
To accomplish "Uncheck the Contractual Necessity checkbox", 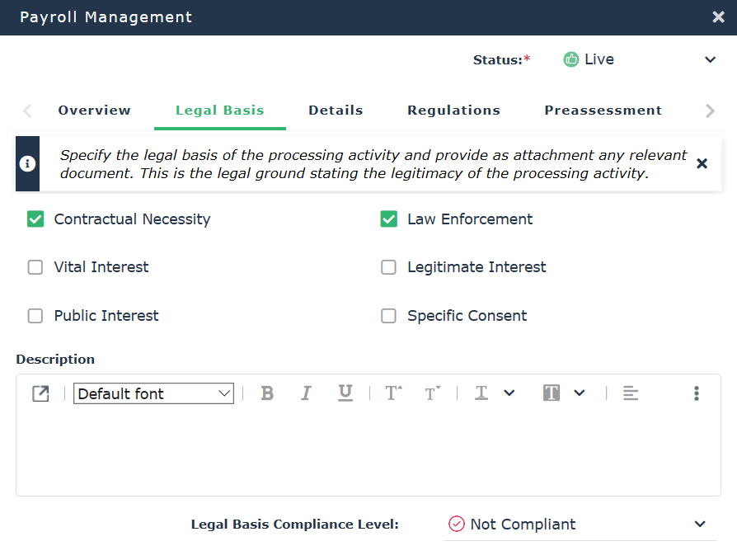I will coord(35,219).
